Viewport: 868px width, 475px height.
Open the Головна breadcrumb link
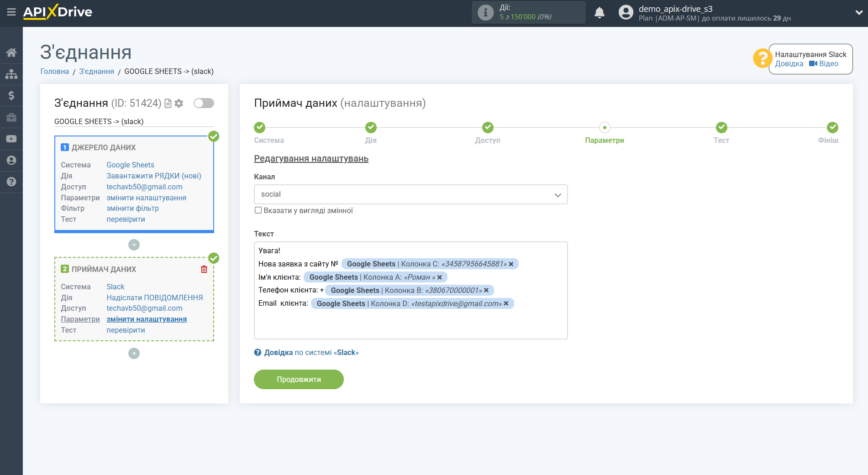pyautogui.click(x=55, y=72)
